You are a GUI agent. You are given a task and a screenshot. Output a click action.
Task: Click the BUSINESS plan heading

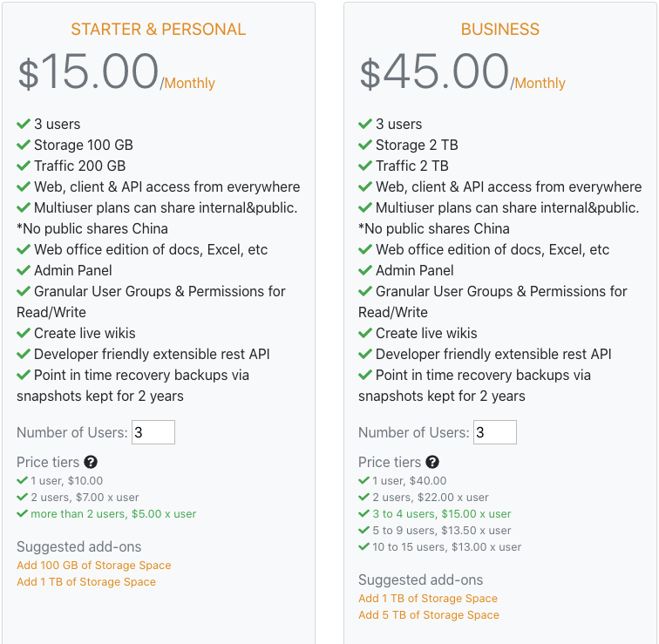(500, 30)
